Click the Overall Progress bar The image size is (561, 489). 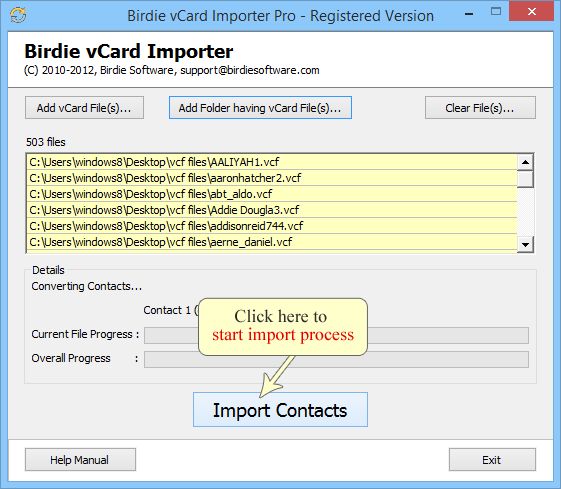pos(336,359)
